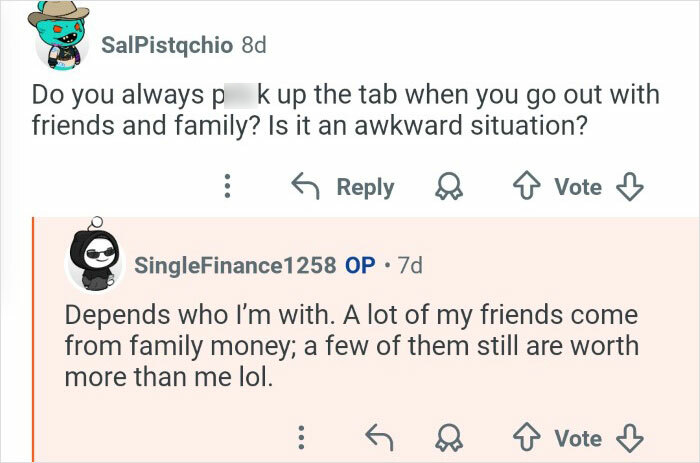Open the 8d timestamp permalink
The image size is (700, 463).
(254, 45)
